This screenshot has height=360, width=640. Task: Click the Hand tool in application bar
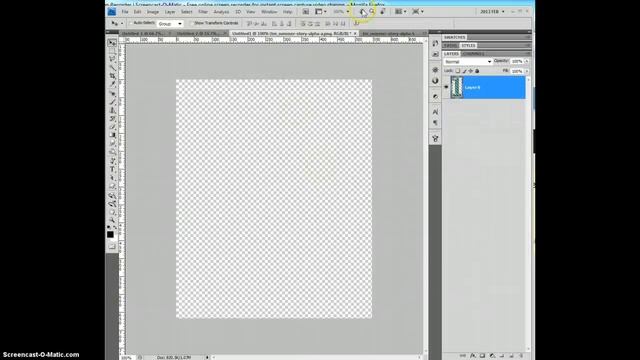tap(362, 12)
